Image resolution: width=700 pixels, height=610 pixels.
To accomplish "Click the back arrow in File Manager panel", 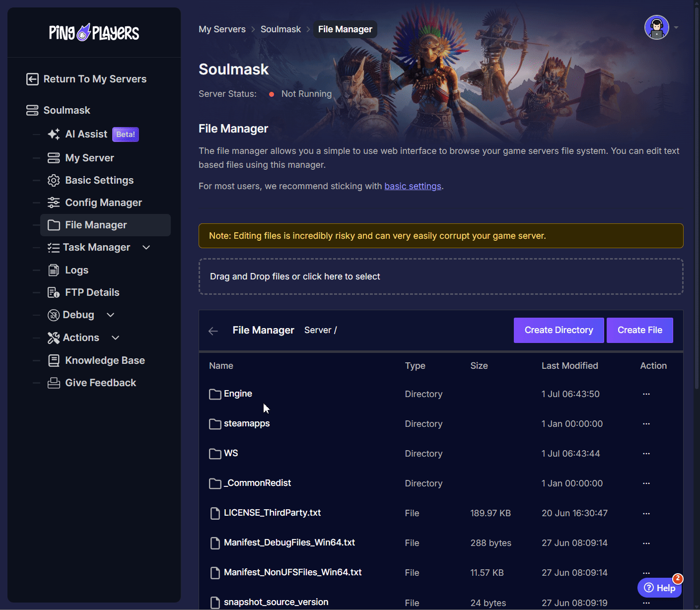I will pos(213,331).
